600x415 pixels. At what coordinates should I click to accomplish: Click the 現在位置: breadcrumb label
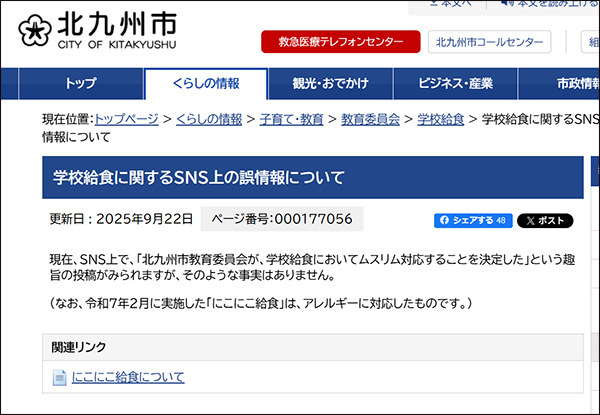(x=68, y=119)
